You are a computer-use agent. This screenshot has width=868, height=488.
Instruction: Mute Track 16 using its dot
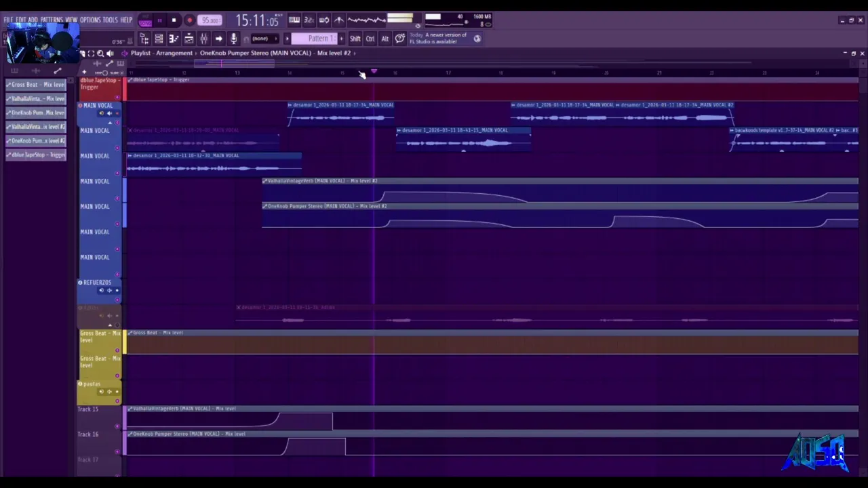click(x=117, y=451)
